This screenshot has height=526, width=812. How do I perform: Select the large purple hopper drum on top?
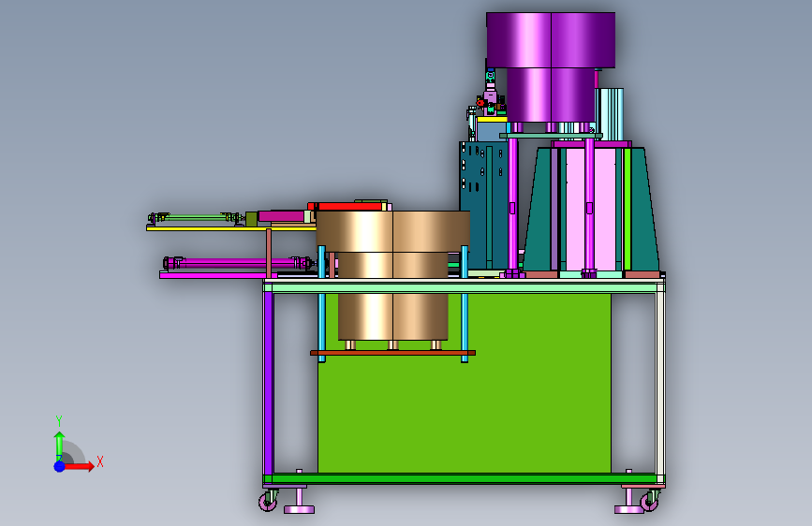[x=551, y=67]
